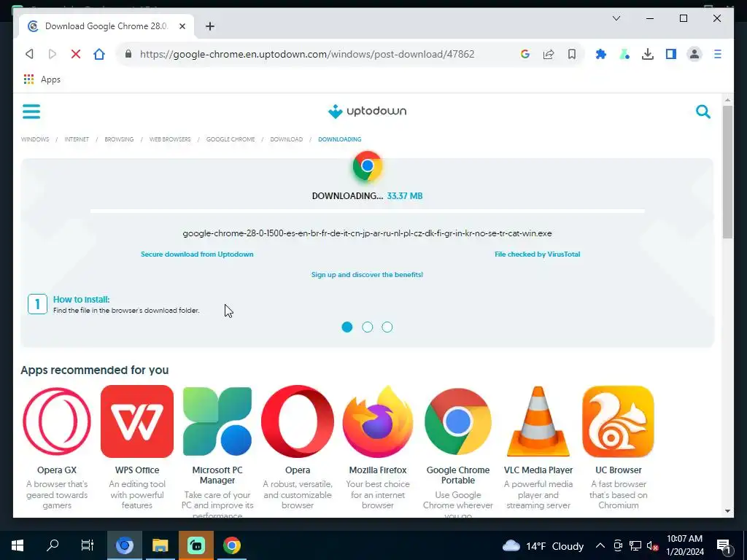Image resolution: width=747 pixels, height=560 pixels.
Task: Open Windows taskbar search
Action: click(x=53, y=545)
